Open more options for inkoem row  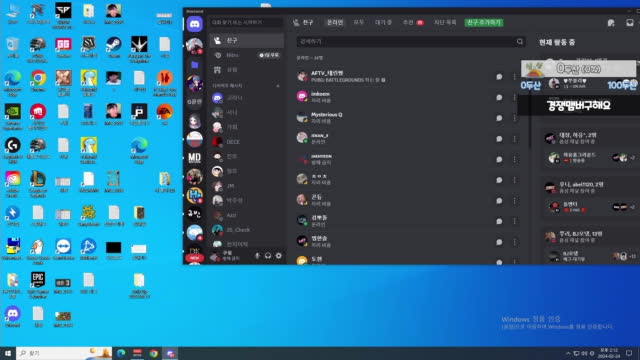pos(515,98)
